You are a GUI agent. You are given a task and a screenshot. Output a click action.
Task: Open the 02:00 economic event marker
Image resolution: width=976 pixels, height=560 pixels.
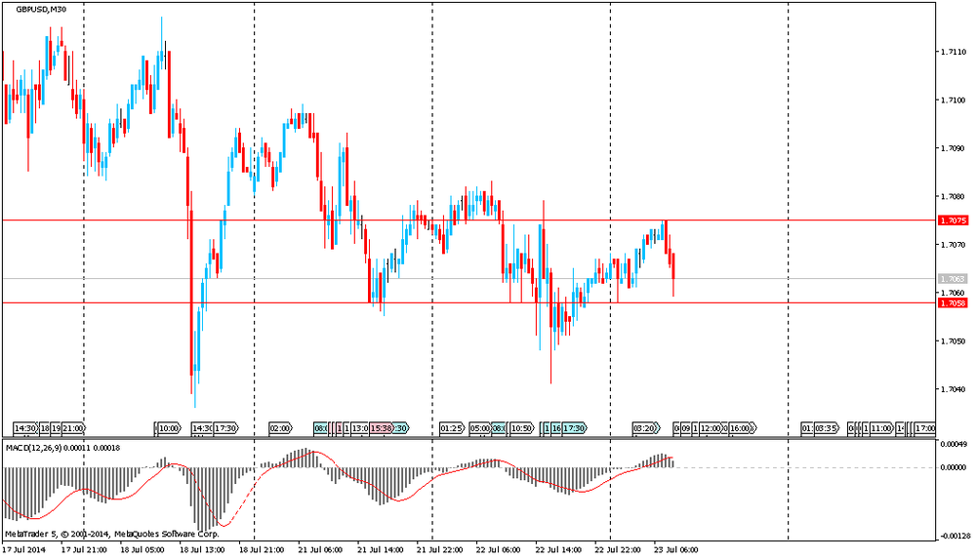[281, 428]
